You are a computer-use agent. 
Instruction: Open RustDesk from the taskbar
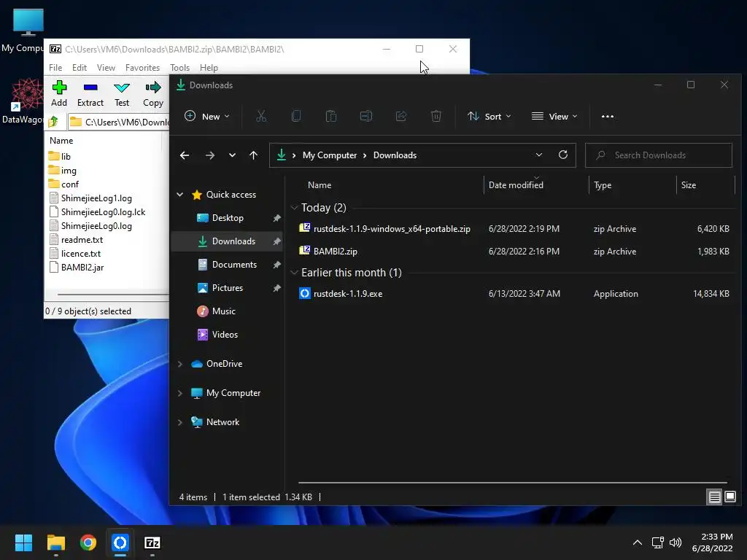[x=120, y=542]
